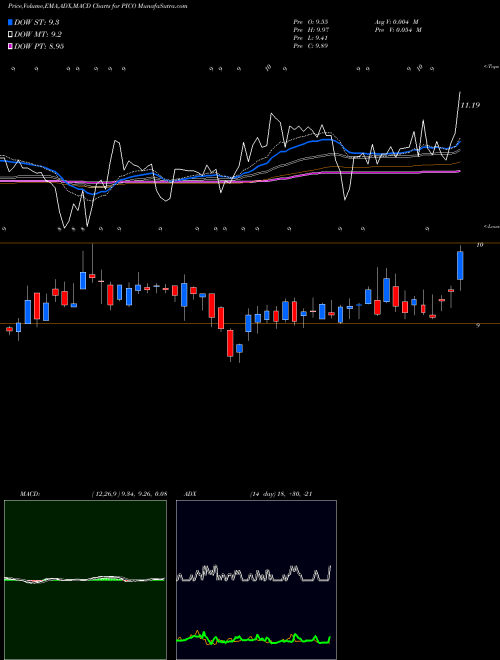Click the '9' price axis label
The image size is (500, 660).
point(478,325)
